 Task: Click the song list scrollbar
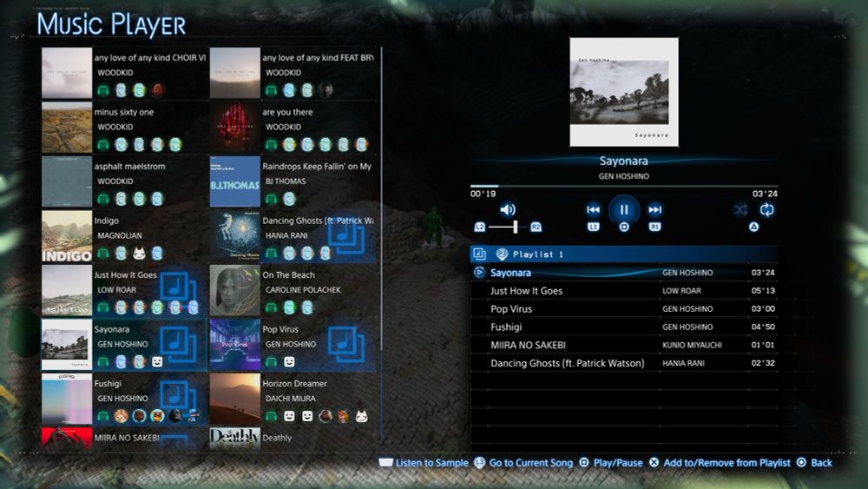(381, 200)
